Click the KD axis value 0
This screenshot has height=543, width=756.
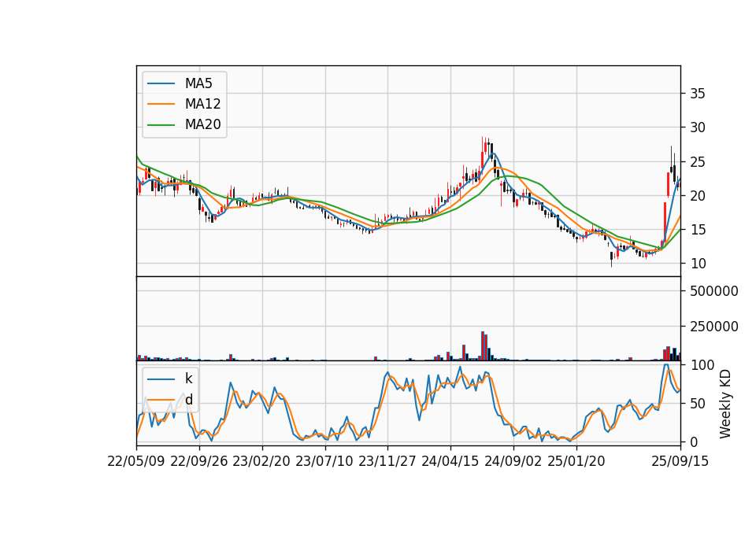pyautogui.click(x=694, y=441)
